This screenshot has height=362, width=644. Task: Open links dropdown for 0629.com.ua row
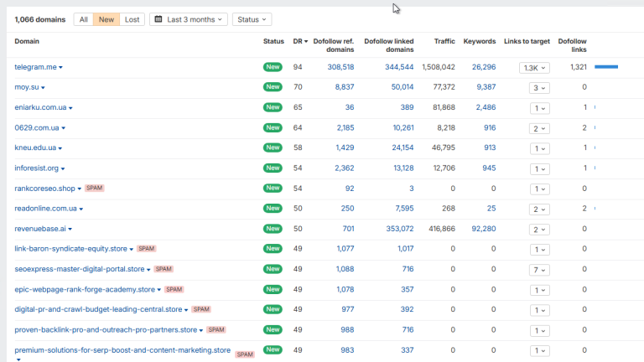[x=539, y=128]
